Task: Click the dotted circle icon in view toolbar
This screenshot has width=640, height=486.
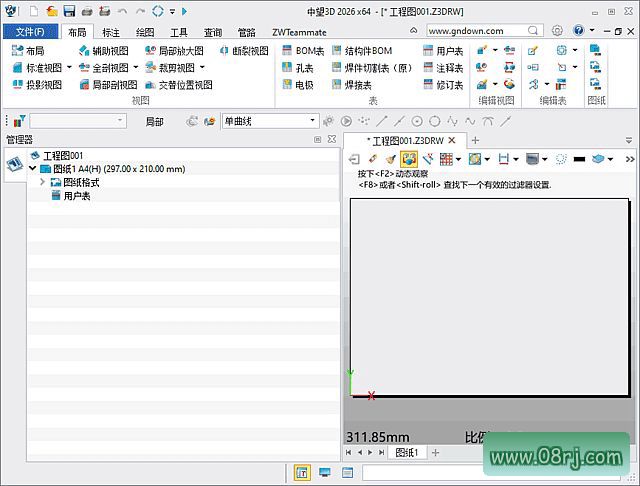Action: point(561,159)
